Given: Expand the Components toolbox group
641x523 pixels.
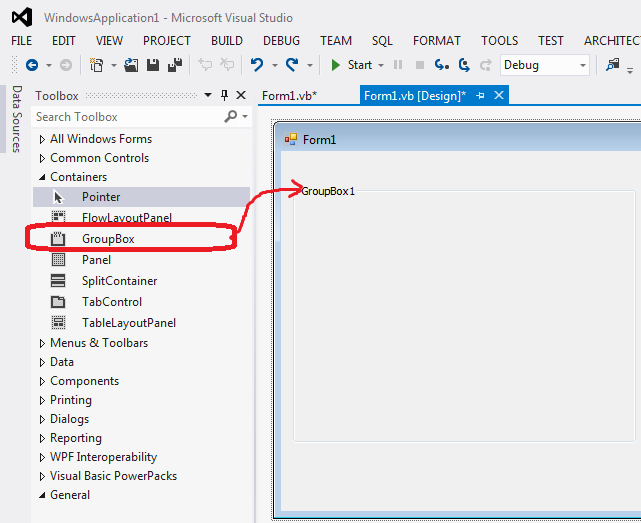Looking at the screenshot, I should 42,382.
